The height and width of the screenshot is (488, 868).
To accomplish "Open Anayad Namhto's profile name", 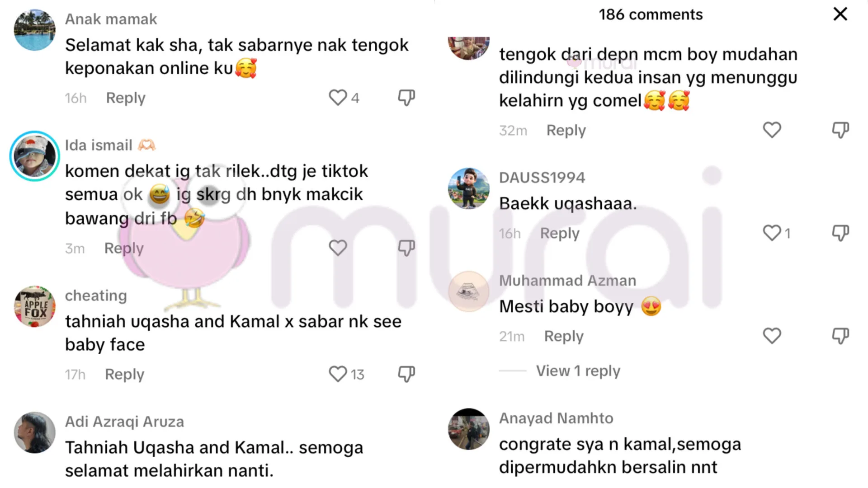I will [x=556, y=418].
